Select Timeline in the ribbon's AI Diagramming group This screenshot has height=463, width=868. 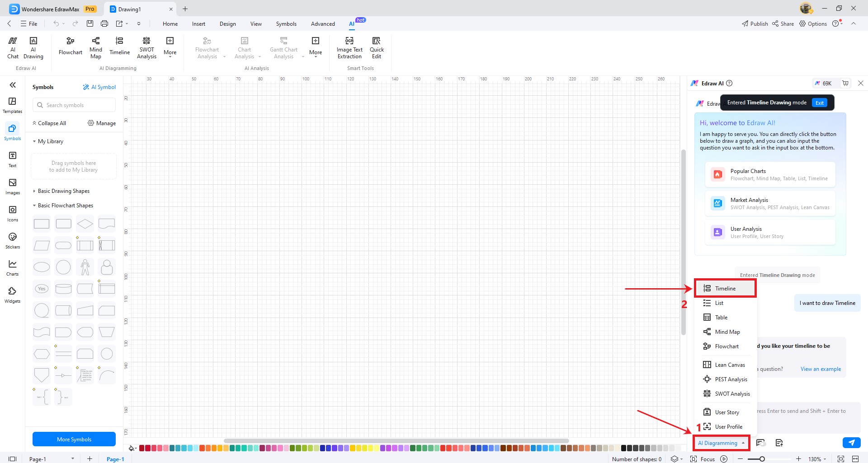119,46
